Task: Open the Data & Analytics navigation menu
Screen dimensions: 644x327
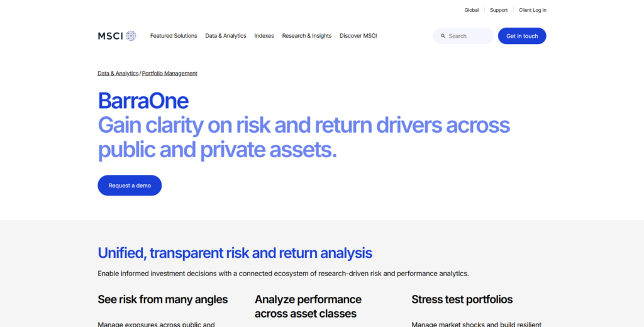Action: (x=226, y=36)
